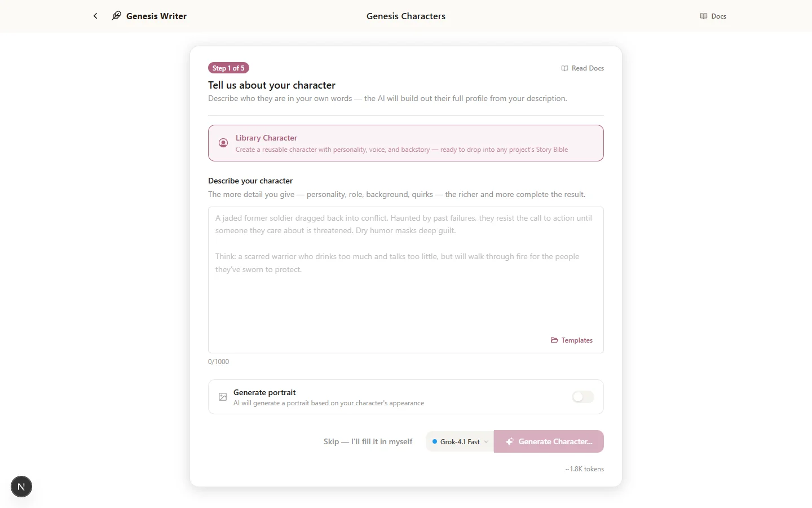Click the image icon beside Generate portrait

(x=223, y=397)
